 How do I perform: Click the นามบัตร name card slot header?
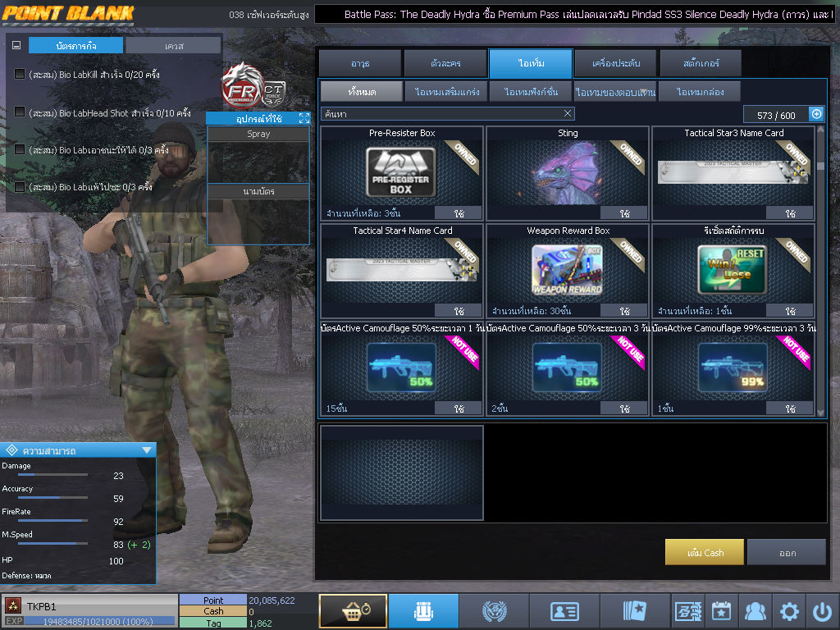258,191
